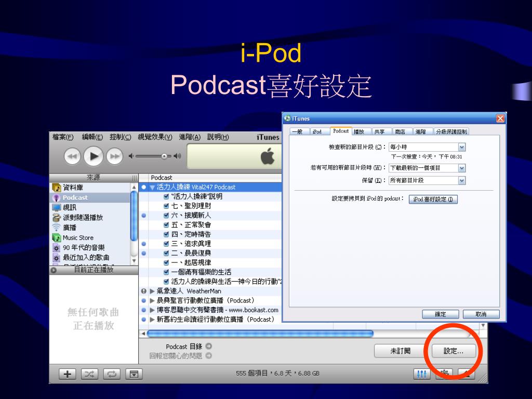Click the low volume speaker icon

(131, 156)
